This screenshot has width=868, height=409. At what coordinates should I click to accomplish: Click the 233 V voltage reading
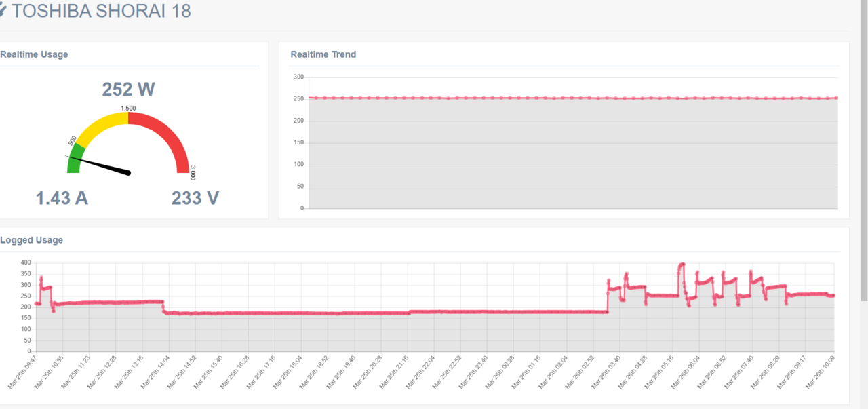coord(195,198)
